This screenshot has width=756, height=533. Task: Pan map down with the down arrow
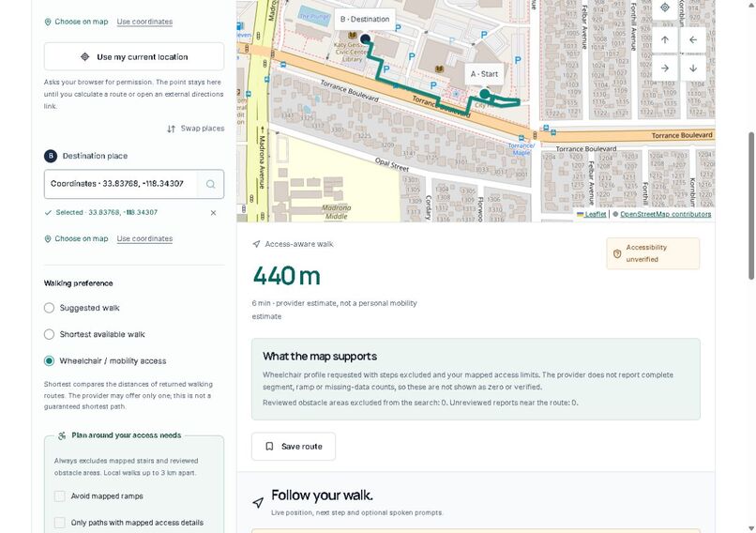tap(693, 68)
